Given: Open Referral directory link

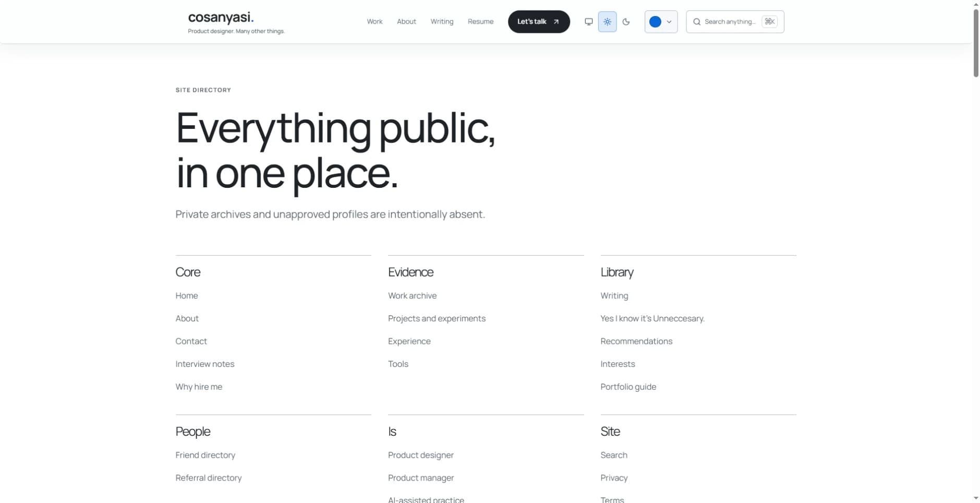Looking at the screenshot, I should pos(209,478).
